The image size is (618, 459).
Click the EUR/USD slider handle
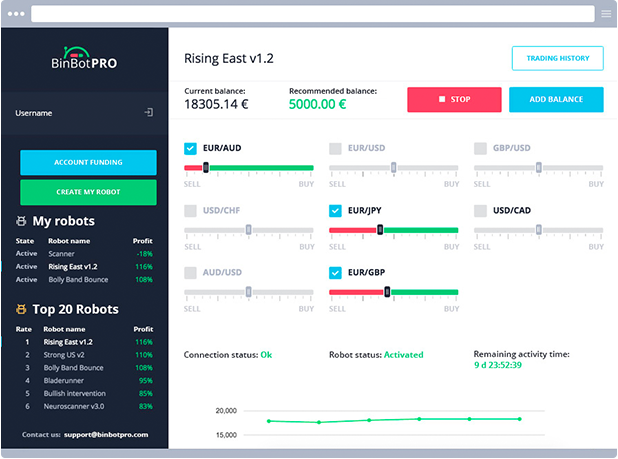tap(393, 167)
